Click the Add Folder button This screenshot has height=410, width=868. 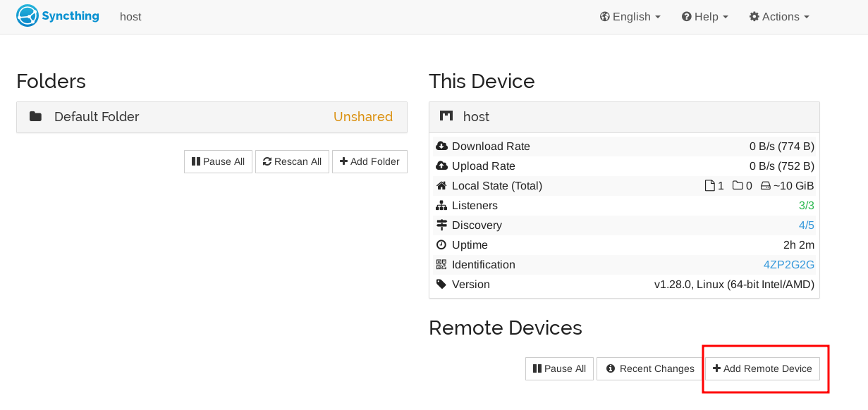click(x=369, y=161)
